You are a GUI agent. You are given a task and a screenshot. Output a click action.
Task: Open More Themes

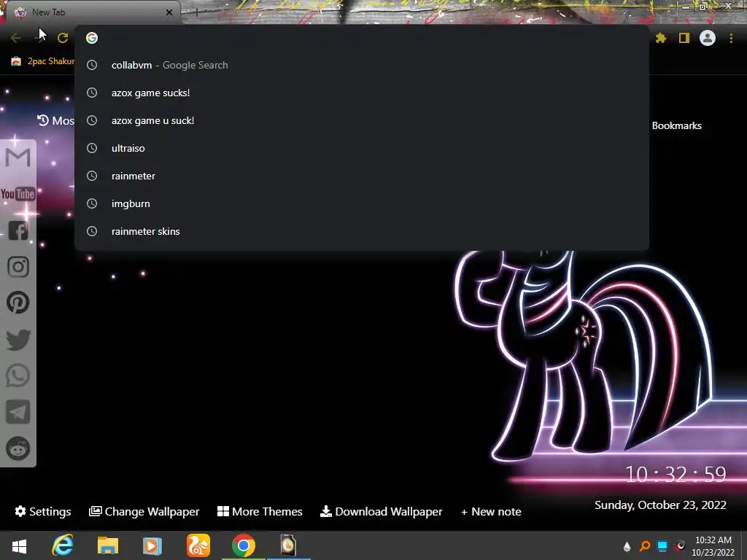coord(260,511)
